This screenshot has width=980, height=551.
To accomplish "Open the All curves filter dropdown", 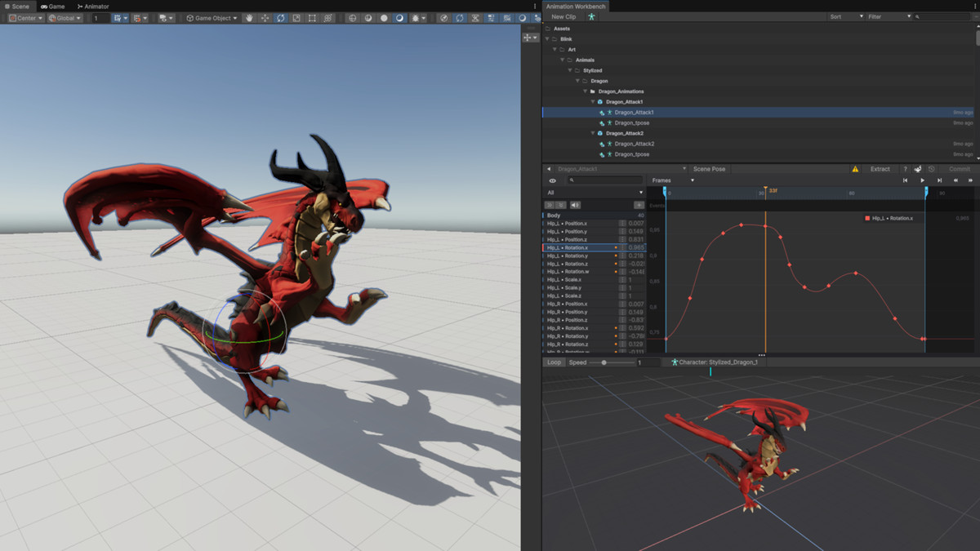I will pyautogui.click(x=594, y=193).
